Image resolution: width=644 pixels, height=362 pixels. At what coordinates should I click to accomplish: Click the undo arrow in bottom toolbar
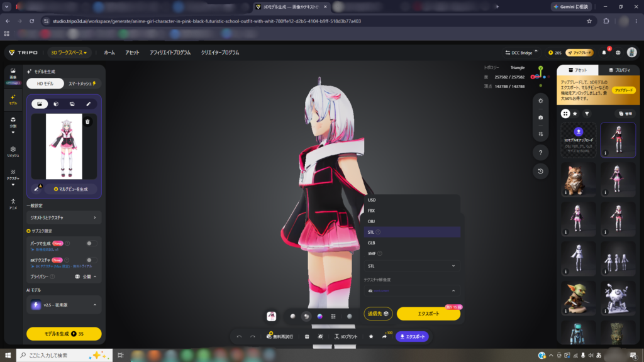coord(239,337)
